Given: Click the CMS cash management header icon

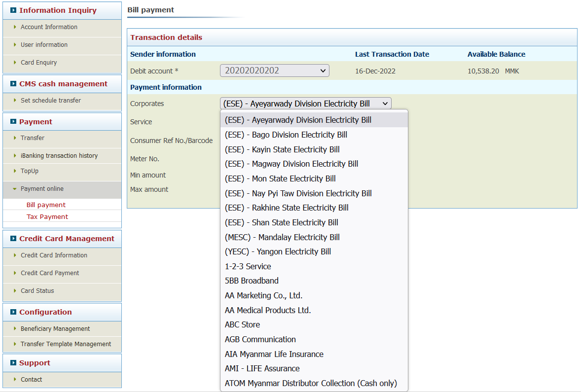Looking at the screenshot, I should click(13, 84).
